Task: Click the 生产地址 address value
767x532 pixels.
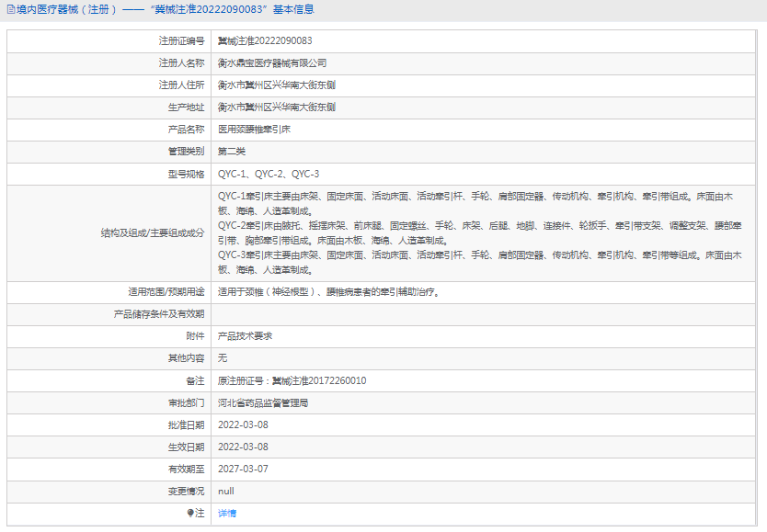Action: click(x=277, y=107)
